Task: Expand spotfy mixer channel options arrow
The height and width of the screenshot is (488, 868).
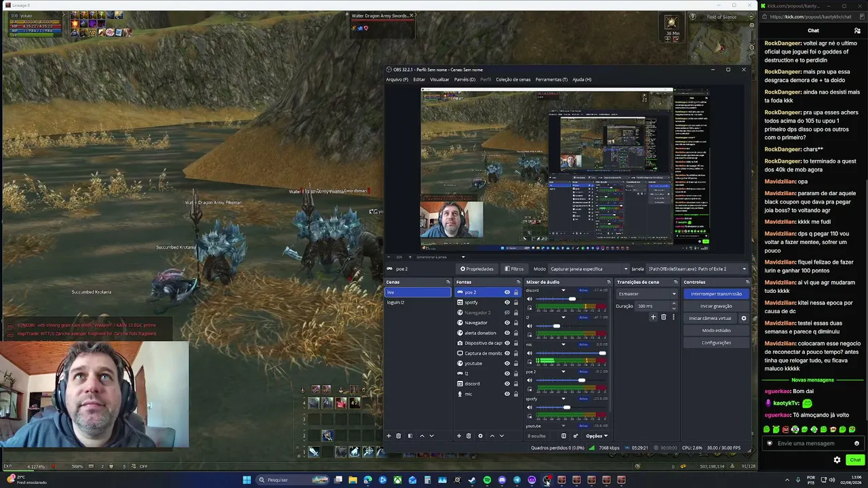Action: [x=563, y=399]
